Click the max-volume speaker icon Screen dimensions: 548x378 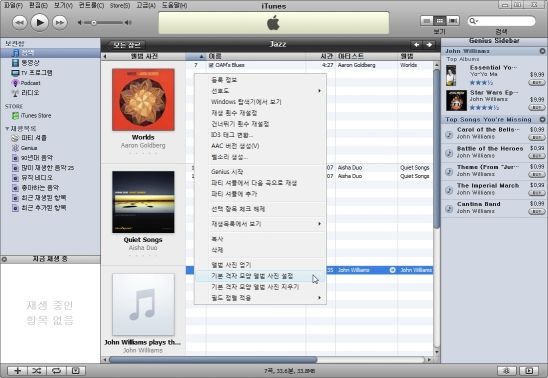[x=128, y=23]
